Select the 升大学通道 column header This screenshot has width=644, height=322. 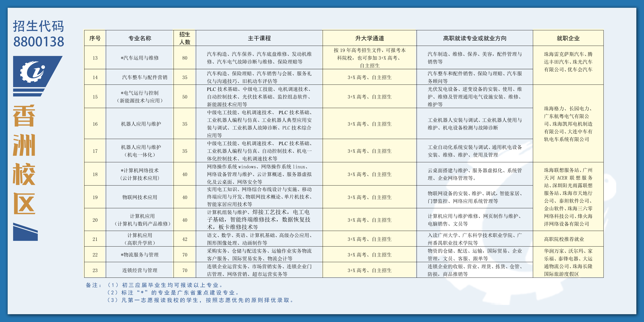coord(369,38)
